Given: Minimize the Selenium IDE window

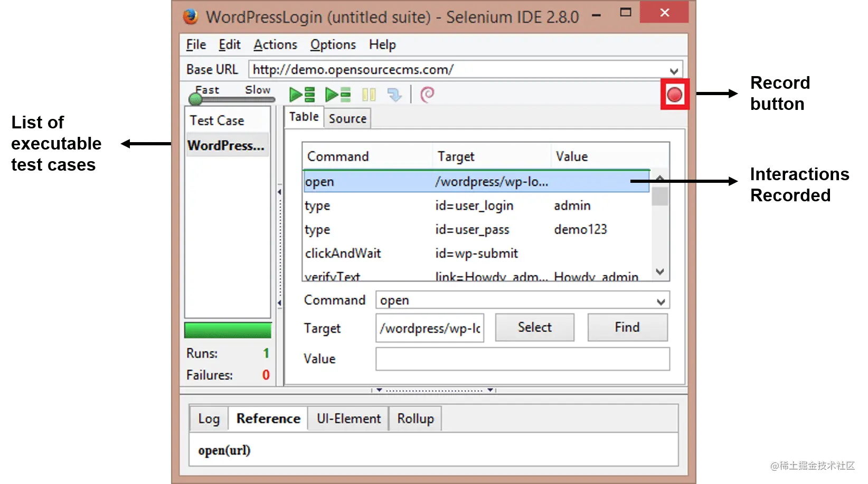Looking at the screenshot, I should [x=597, y=15].
